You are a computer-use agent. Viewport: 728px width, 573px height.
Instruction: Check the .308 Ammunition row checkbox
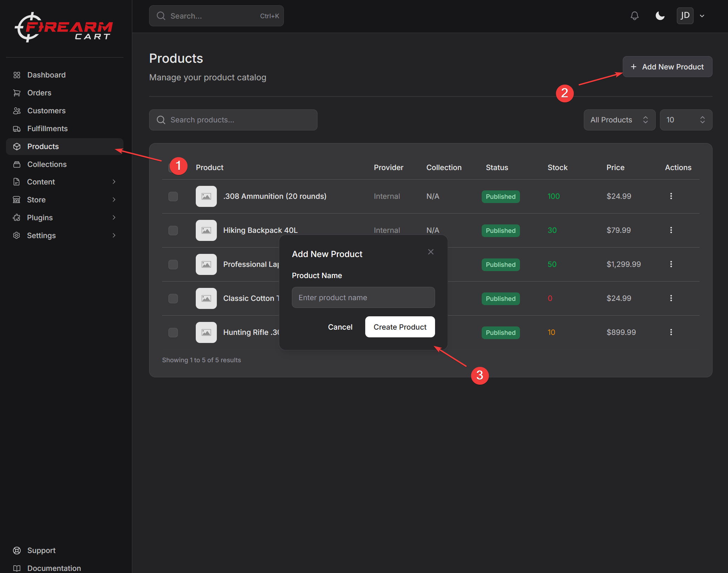173,196
